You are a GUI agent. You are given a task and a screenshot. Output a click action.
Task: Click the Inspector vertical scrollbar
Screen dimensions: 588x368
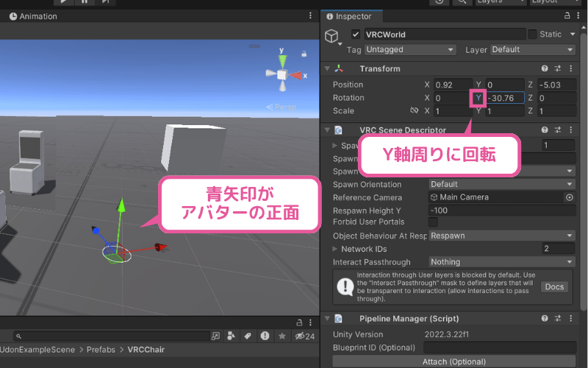584,171
